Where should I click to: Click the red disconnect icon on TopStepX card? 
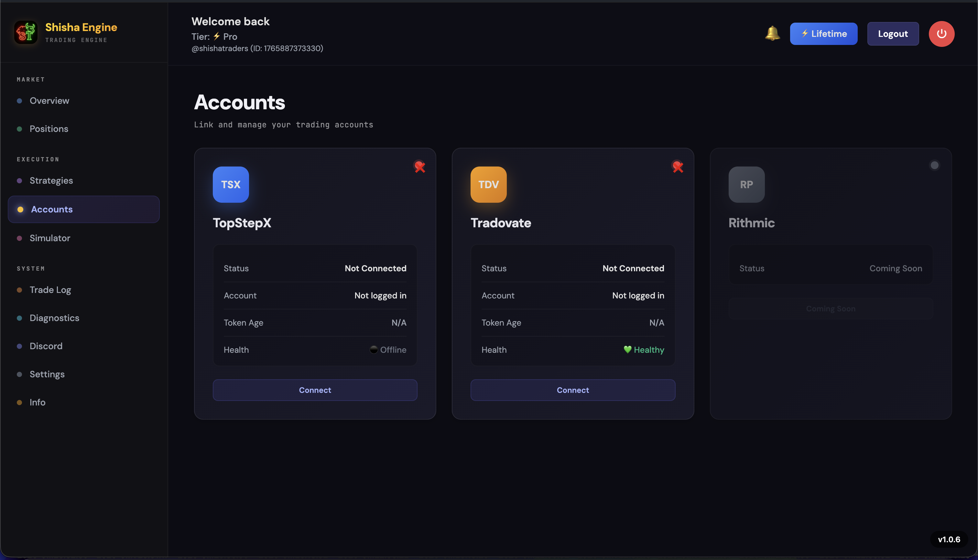tap(419, 167)
